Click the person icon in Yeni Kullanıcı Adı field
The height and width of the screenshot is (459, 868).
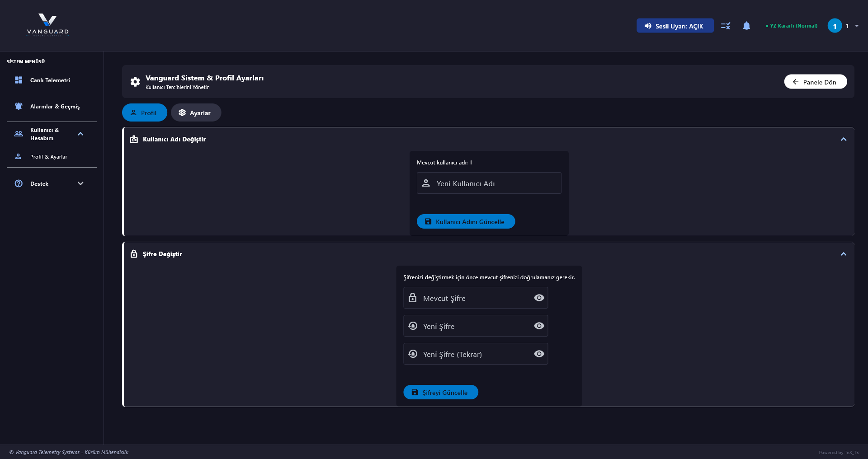(426, 183)
